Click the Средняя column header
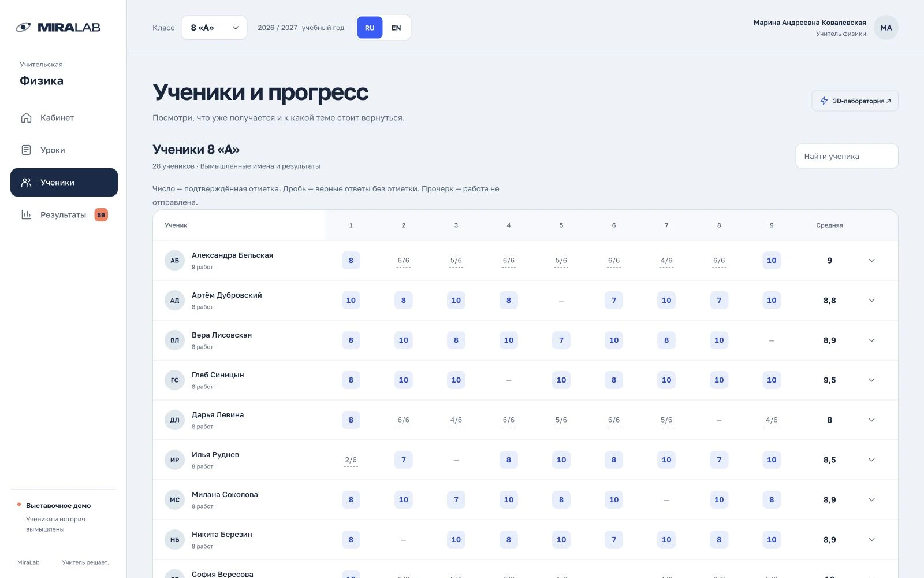 (829, 225)
